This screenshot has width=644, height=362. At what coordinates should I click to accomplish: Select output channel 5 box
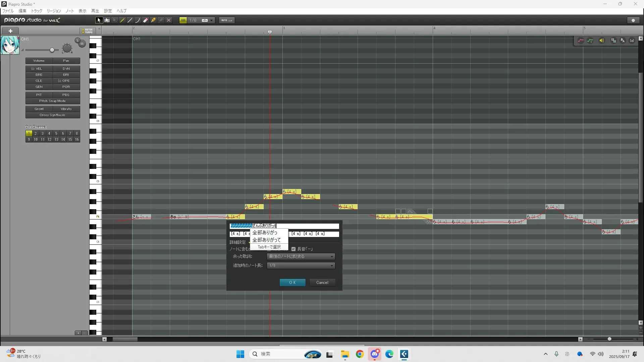click(x=56, y=133)
